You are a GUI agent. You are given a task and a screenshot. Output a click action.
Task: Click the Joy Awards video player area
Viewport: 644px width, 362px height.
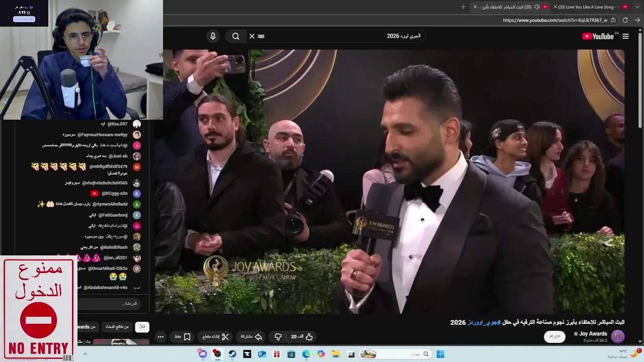(x=389, y=181)
